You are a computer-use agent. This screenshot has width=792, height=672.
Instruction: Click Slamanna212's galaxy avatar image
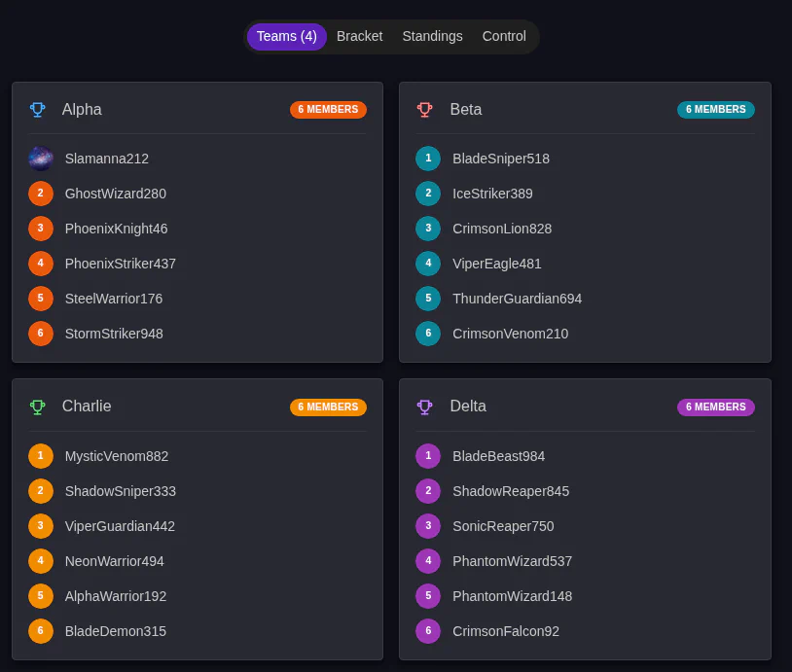click(x=40, y=159)
